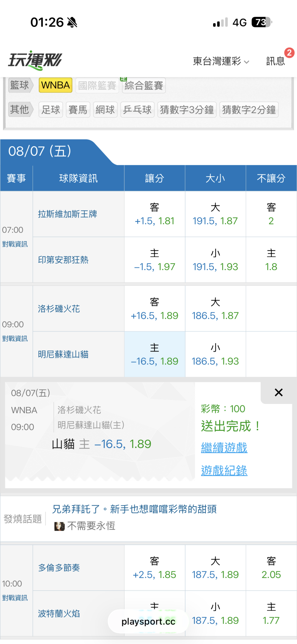
Task: Expand the 東台灣運彩 dropdown
Action: pos(221,61)
